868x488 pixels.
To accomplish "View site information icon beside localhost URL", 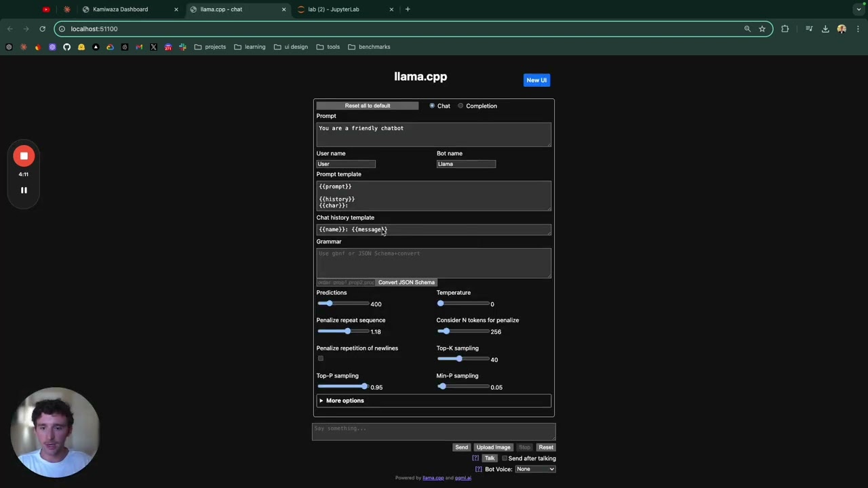I will [x=62, y=28].
